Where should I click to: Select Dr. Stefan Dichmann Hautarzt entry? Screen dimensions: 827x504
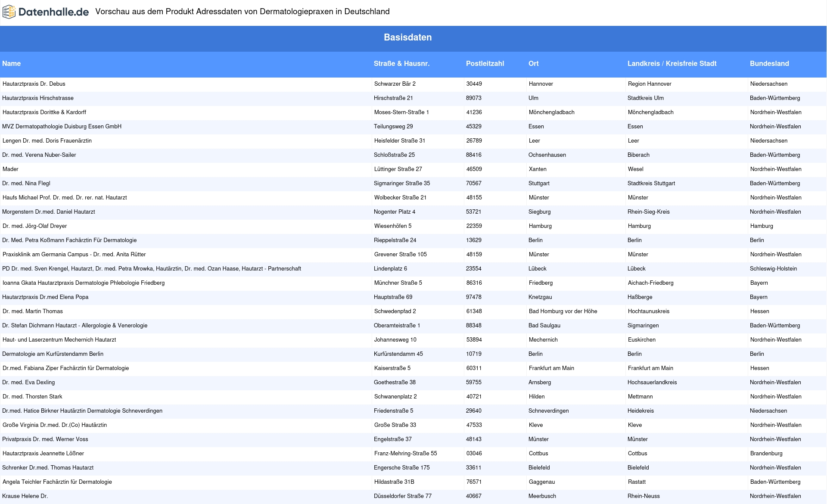[x=75, y=326]
